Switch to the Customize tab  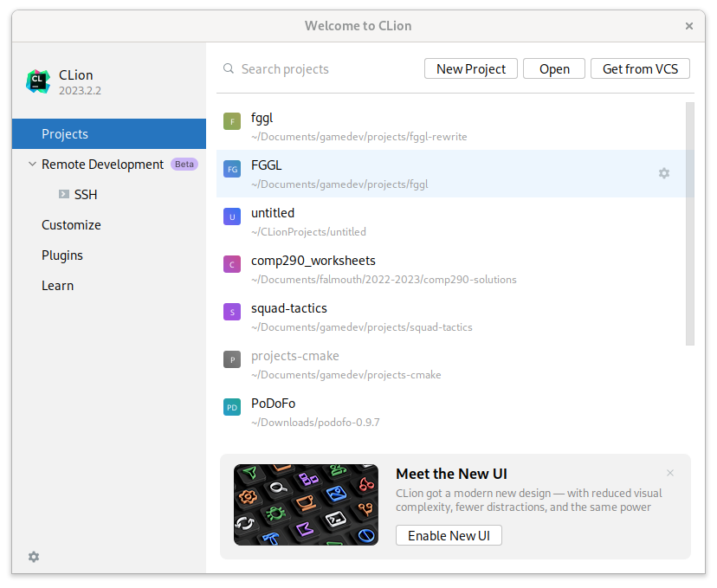click(x=71, y=224)
